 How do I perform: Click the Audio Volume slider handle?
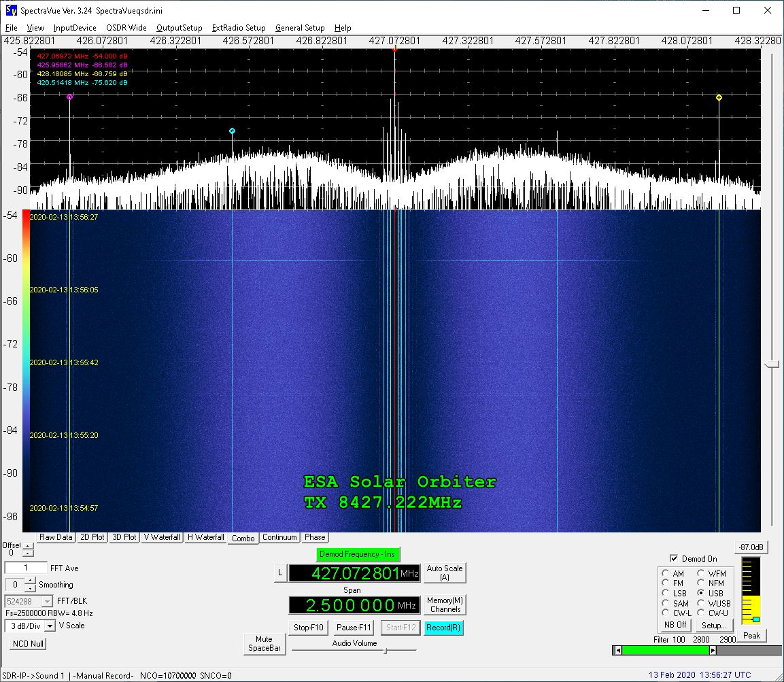pos(386,651)
